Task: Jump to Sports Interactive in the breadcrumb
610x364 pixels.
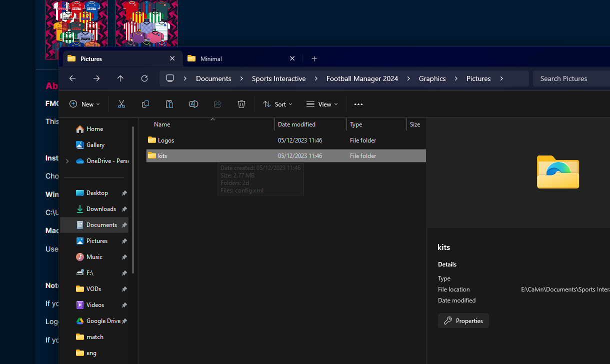Action: click(278, 78)
